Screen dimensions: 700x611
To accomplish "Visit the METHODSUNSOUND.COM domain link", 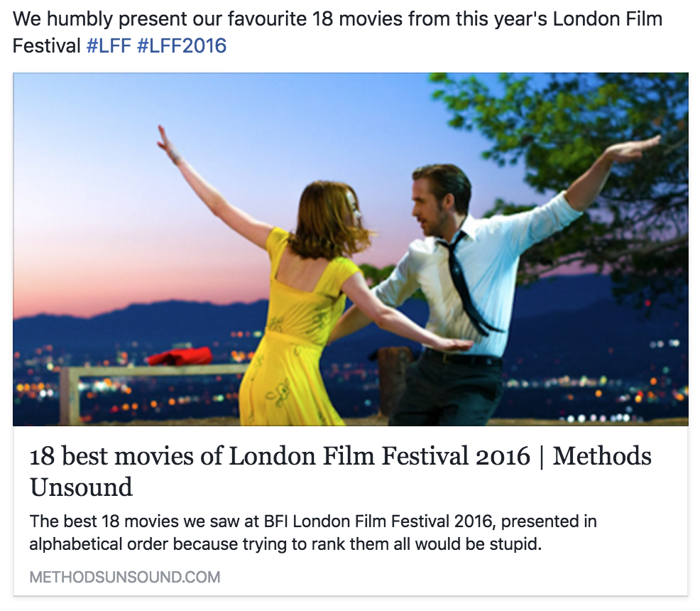I will 125,577.
